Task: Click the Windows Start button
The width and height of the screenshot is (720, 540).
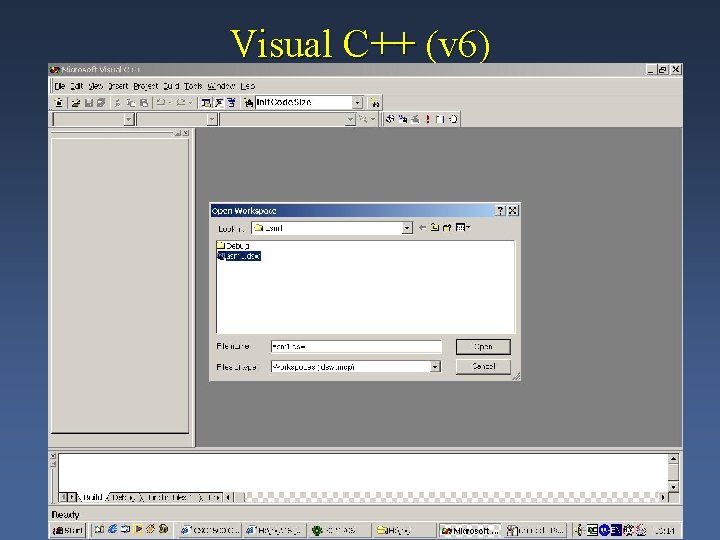Action: click(68, 530)
